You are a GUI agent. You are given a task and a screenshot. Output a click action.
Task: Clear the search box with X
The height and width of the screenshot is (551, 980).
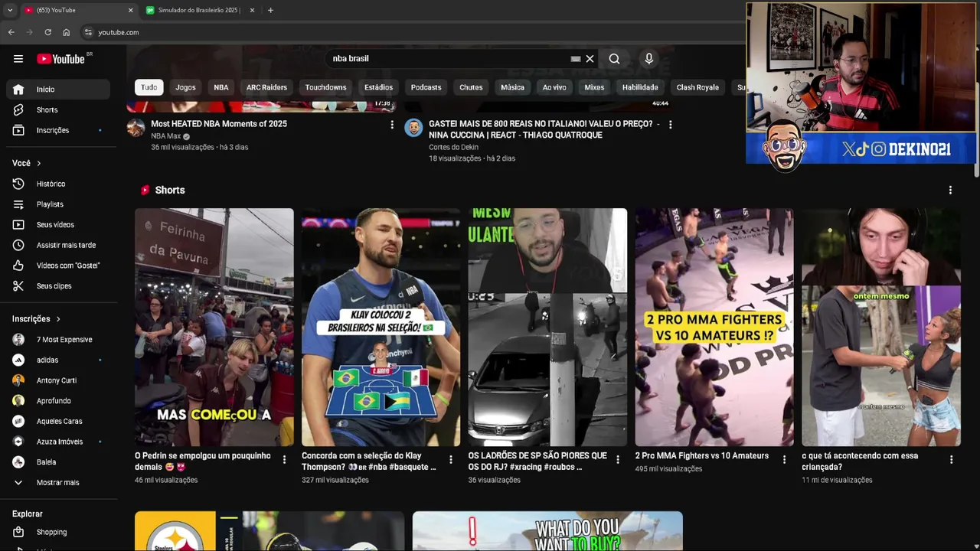(590, 59)
